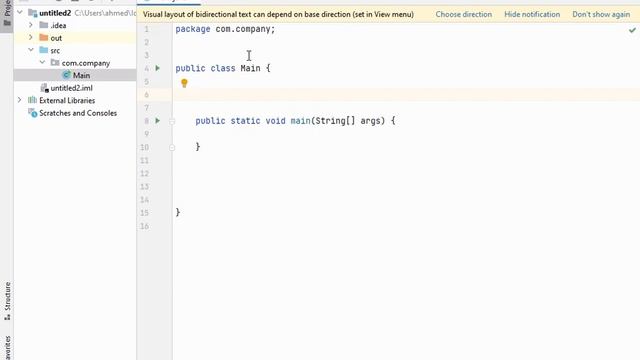This screenshot has width=640, height=360.
Task: Collapse the main method fold marker
Action: tap(172, 121)
